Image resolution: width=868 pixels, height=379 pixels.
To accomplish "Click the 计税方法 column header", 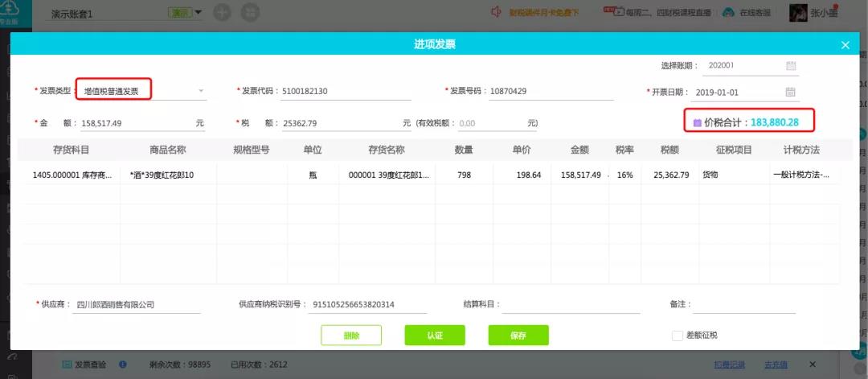I will point(801,150).
